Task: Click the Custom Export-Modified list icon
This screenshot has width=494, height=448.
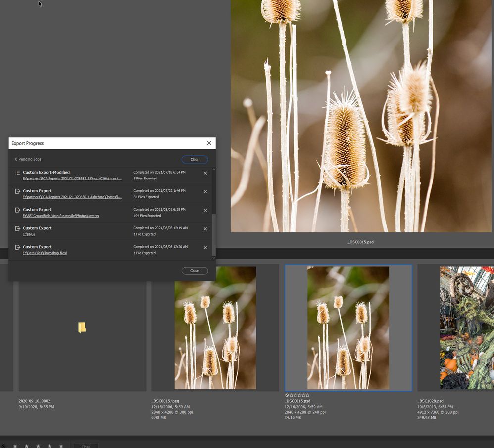Action: (17, 173)
